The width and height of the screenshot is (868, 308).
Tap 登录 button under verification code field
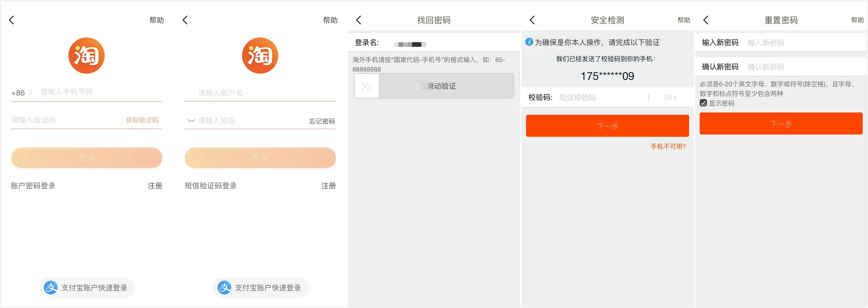point(87,157)
